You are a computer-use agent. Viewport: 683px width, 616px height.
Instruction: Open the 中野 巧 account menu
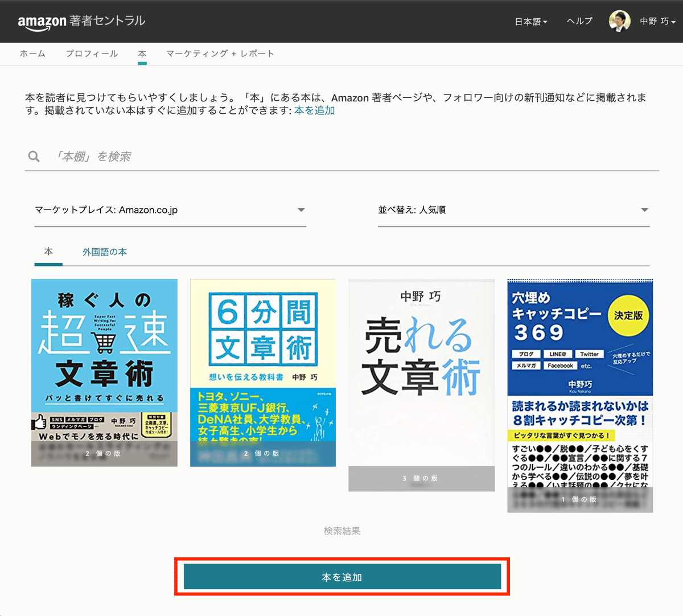pyautogui.click(x=657, y=21)
